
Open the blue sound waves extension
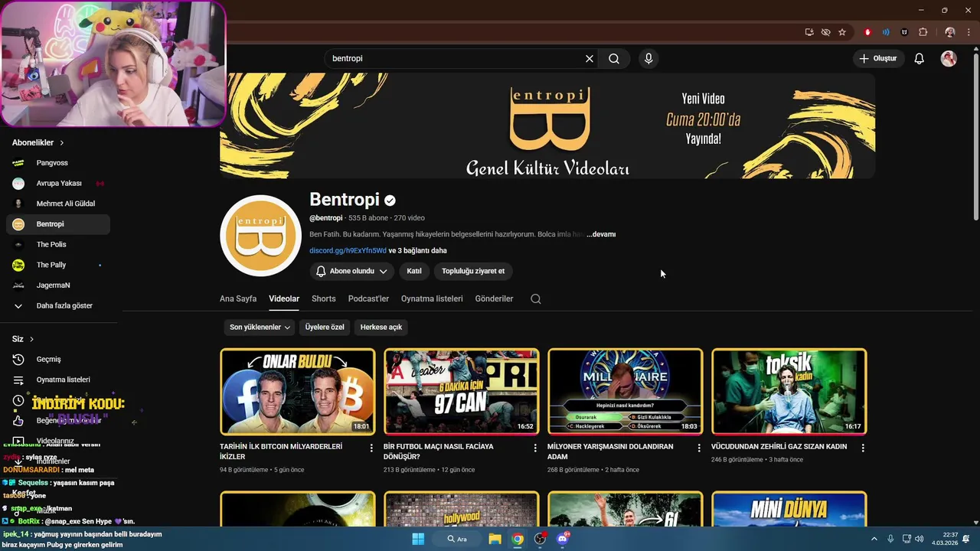(x=886, y=32)
